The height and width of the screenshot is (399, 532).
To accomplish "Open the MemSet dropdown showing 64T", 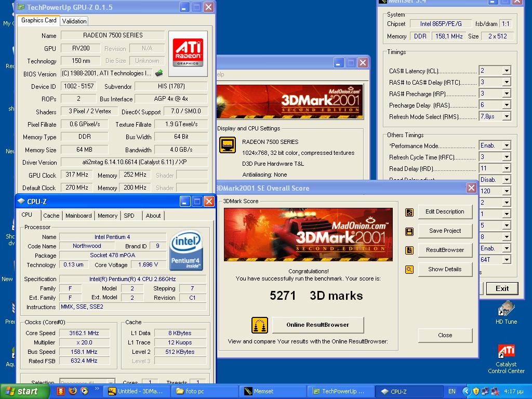I will [507, 260].
